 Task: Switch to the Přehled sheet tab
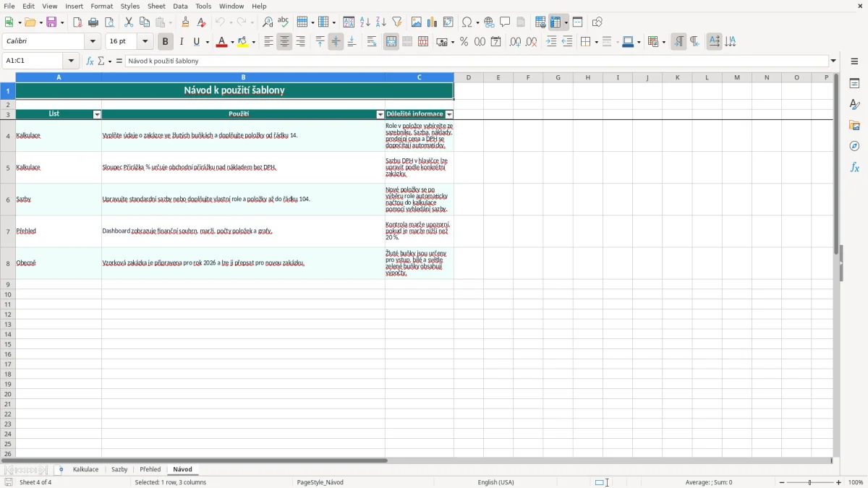tap(150, 470)
